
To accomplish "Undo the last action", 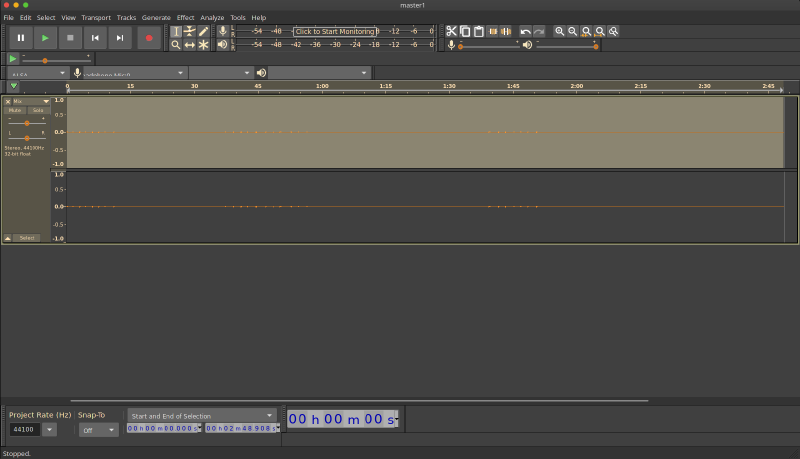I will (525, 31).
